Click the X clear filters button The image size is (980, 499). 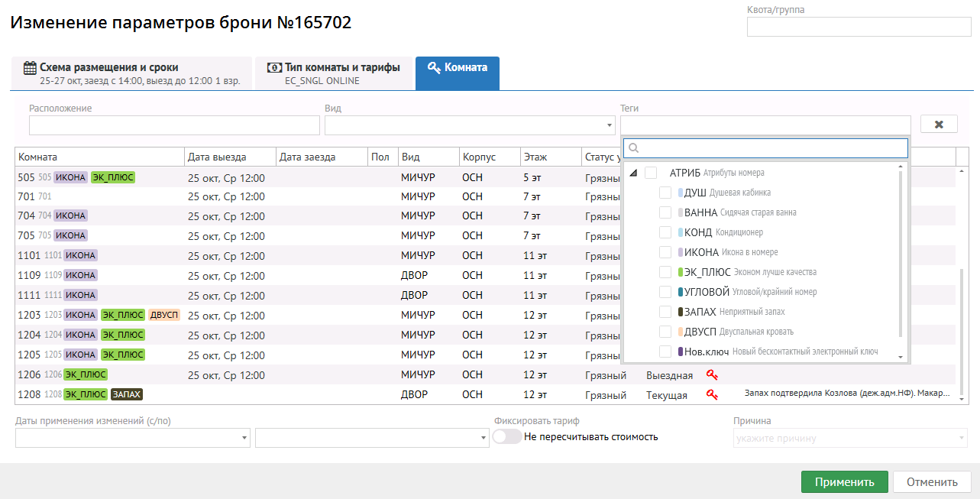[x=939, y=125]
